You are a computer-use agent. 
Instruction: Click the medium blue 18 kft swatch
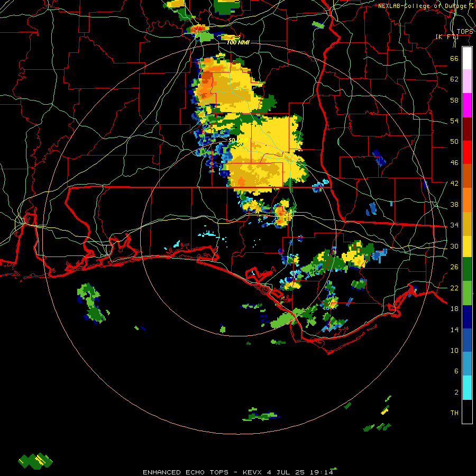click(x=467, y=340)
